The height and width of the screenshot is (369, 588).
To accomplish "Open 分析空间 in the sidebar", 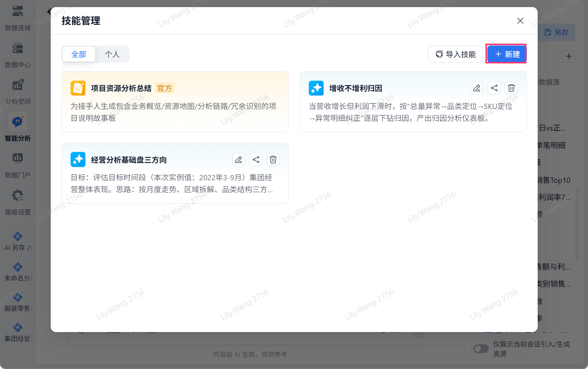I will click(18, 92).
